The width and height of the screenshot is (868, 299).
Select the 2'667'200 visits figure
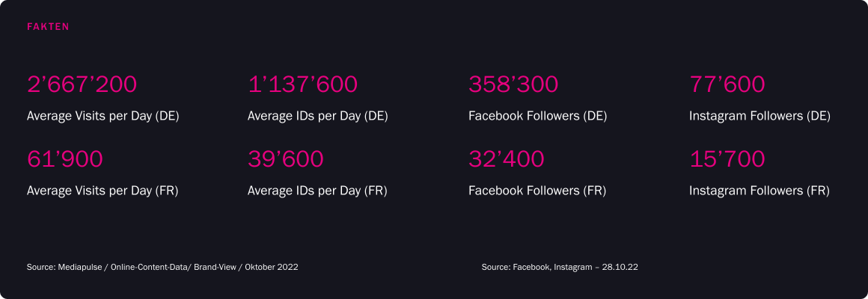click(82, 84)
